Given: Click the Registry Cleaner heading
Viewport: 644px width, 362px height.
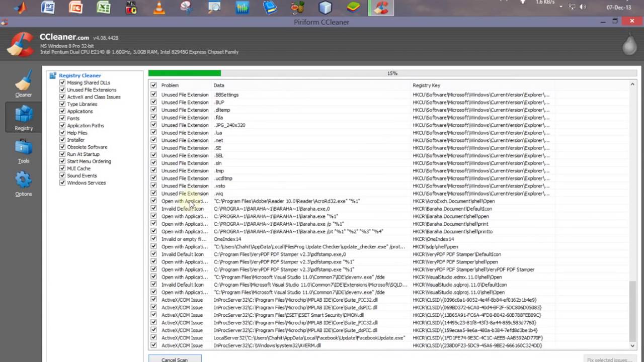Looking at the screenshot, I should pyautogui.click(x=80, y=75).
